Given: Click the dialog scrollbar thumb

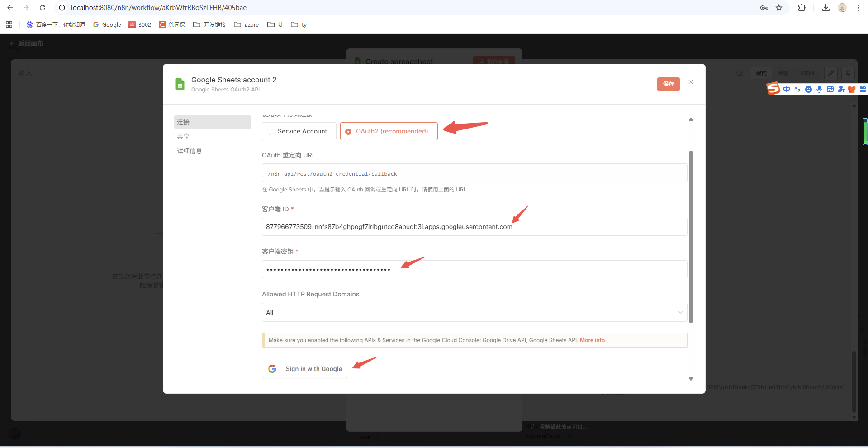Looking at the screenshot, I should tap(691, 237).
